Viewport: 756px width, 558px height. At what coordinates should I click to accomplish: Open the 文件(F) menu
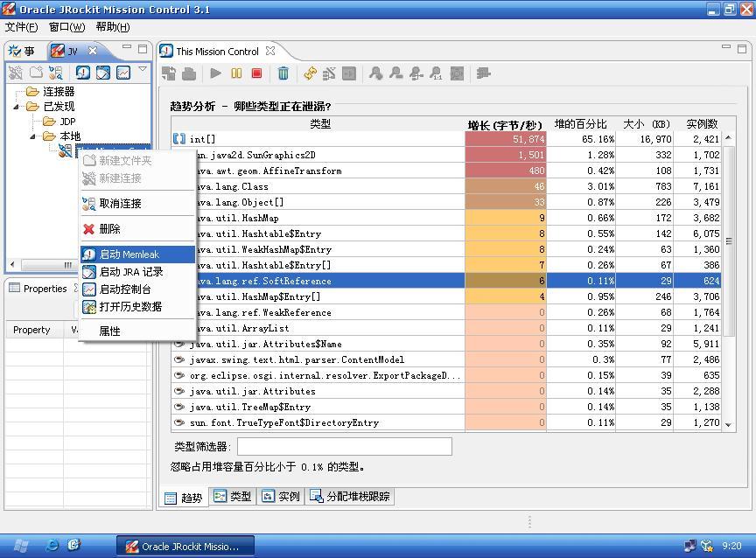21,27
